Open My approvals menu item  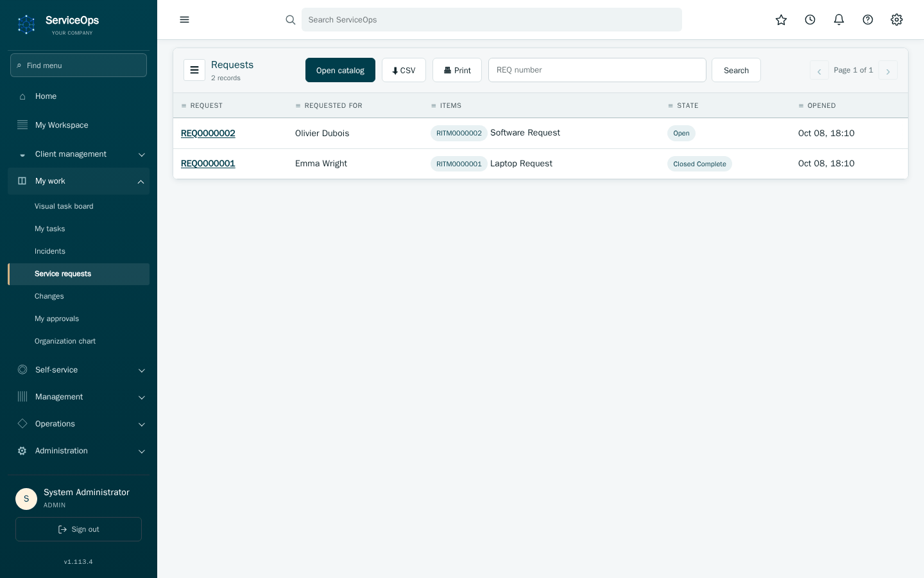point(78,319)
